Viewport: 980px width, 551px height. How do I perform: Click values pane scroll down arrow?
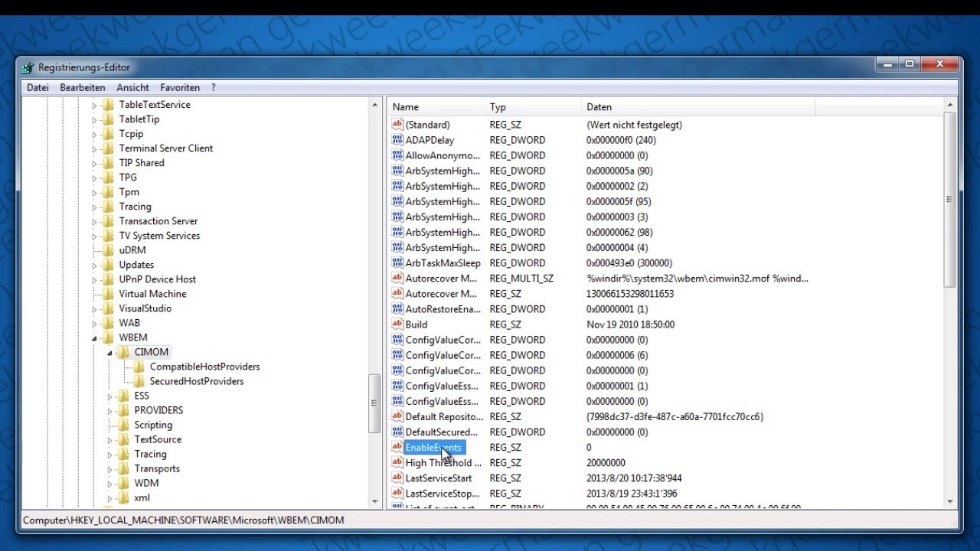(x=950, y=501)
